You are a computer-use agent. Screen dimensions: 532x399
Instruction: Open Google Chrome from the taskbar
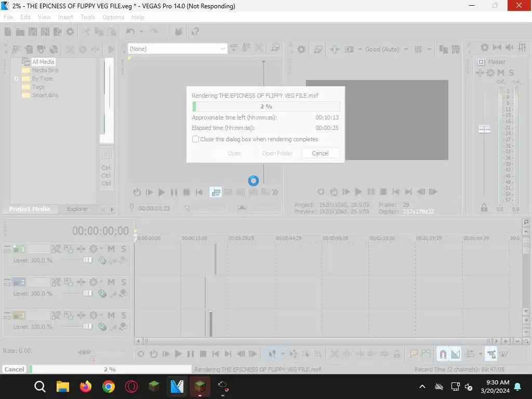pyautogui.click(x=109, y=387)
